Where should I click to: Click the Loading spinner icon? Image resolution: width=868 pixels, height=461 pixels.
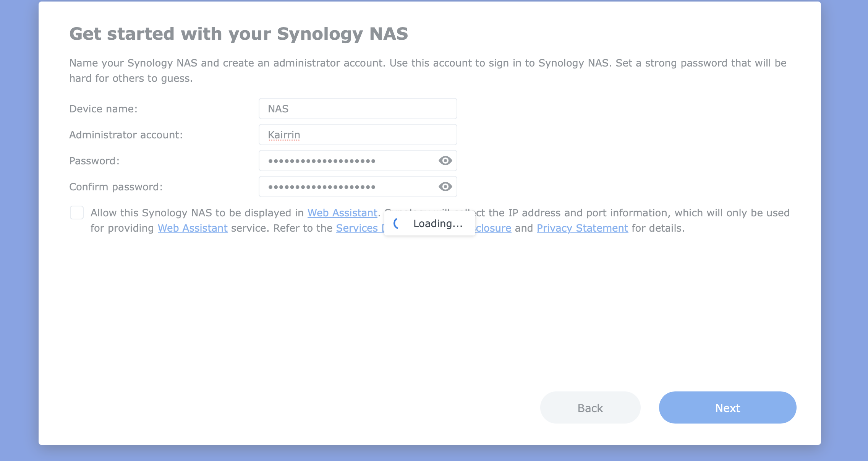[x=397, y=224]
